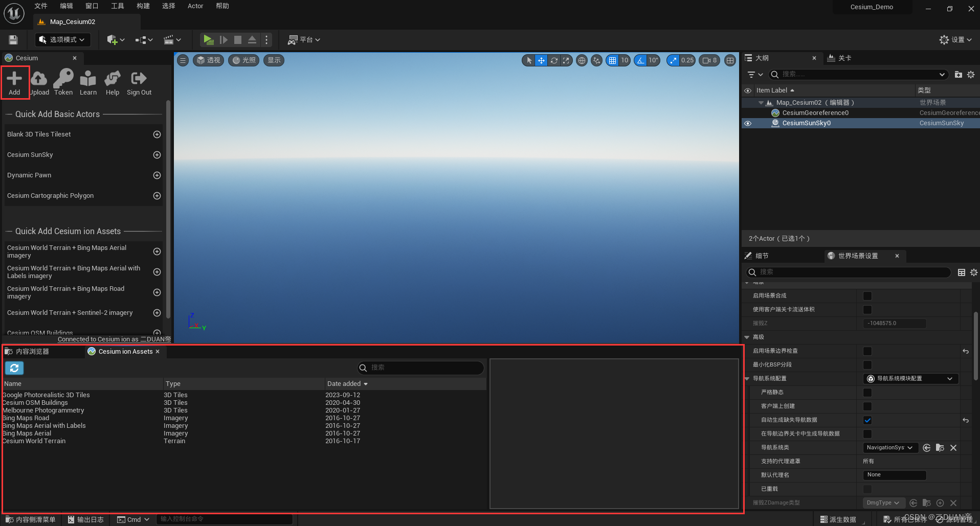980x526 pixels.
Task: Open the 编辑 menu
Action: pos(66,6)
